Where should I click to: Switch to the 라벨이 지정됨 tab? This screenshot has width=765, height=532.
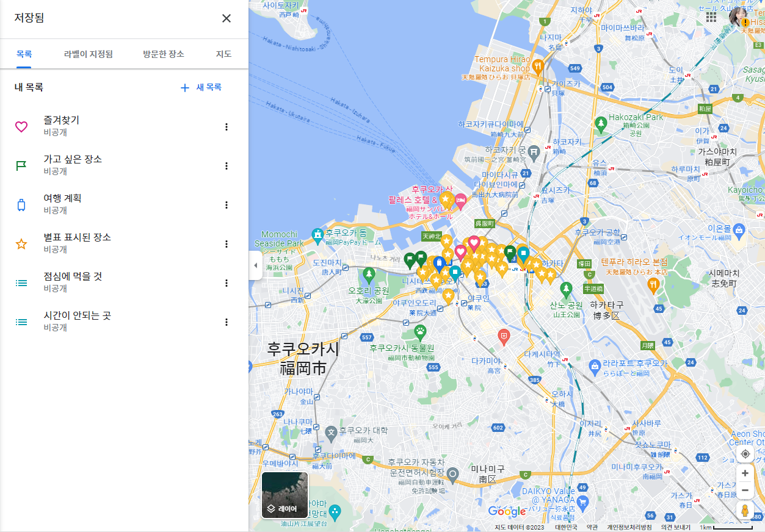pos(89,54)
